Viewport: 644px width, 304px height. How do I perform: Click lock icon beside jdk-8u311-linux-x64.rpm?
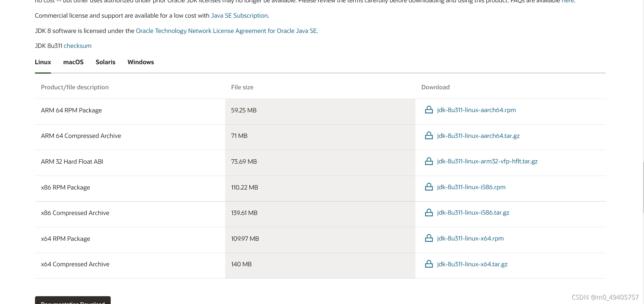click(x=429, y=238)
